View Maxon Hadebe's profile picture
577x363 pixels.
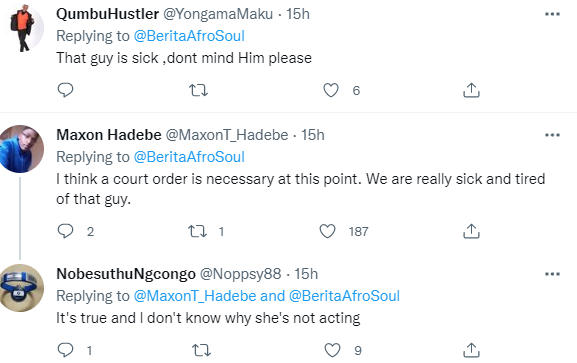point(21,149)
